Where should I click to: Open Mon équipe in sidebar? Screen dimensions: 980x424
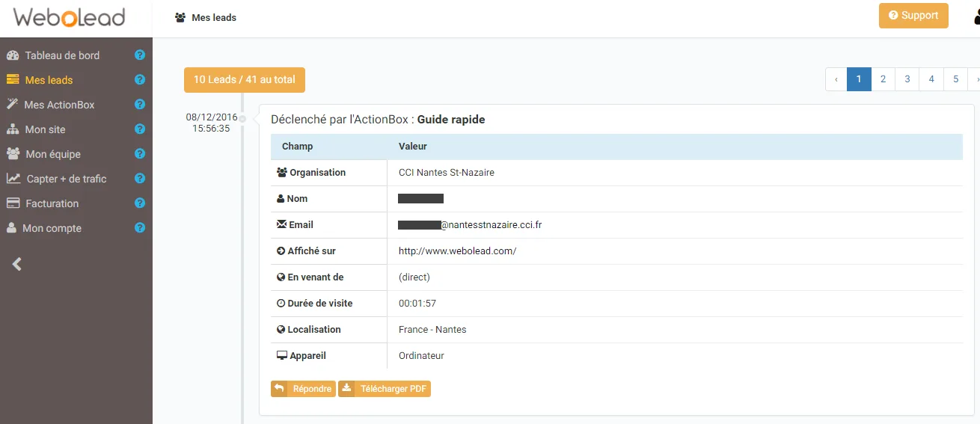click(53, 154)
